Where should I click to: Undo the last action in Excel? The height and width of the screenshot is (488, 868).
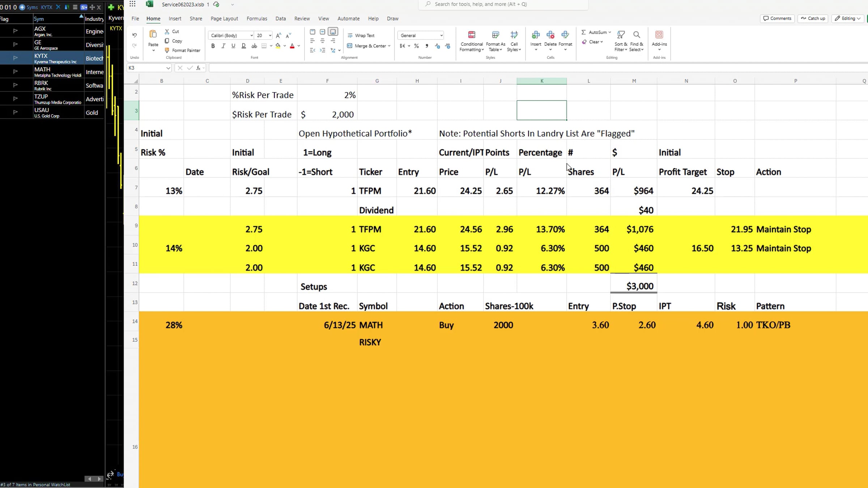pos(135,35)
